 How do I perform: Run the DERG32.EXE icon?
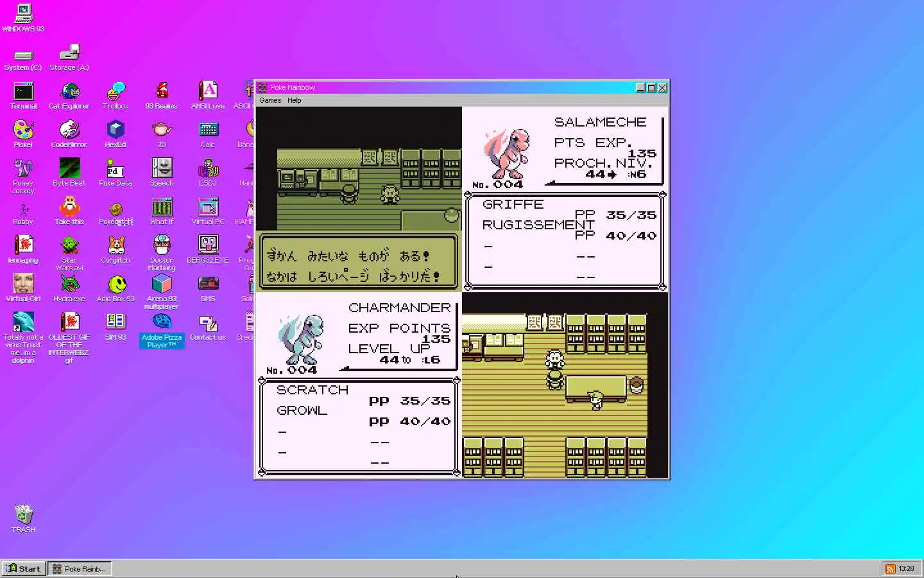pos(208,250)
